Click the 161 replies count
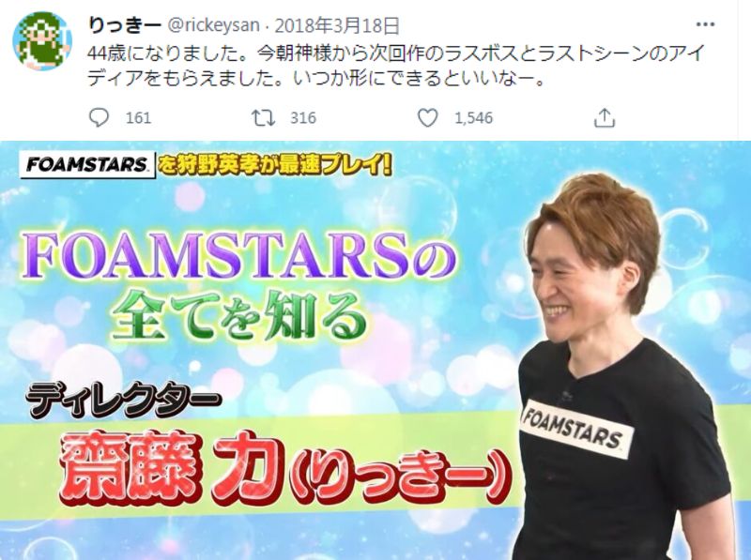Screen dimensions: 751x560 (138, 118)
